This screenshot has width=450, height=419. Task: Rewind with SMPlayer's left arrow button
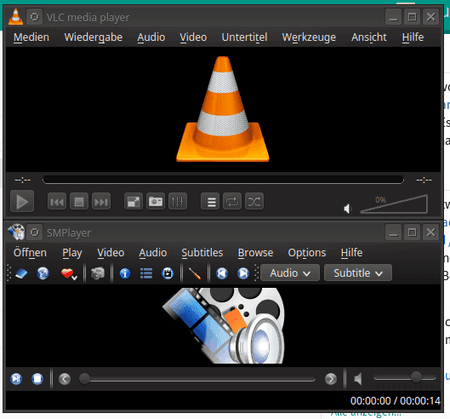pos(65,379)
